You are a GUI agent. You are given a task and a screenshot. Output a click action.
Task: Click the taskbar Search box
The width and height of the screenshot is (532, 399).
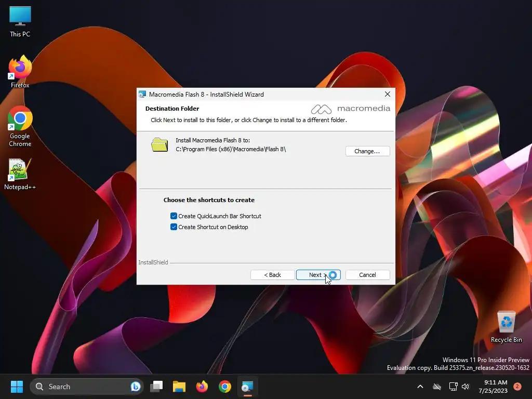[87, 387]
